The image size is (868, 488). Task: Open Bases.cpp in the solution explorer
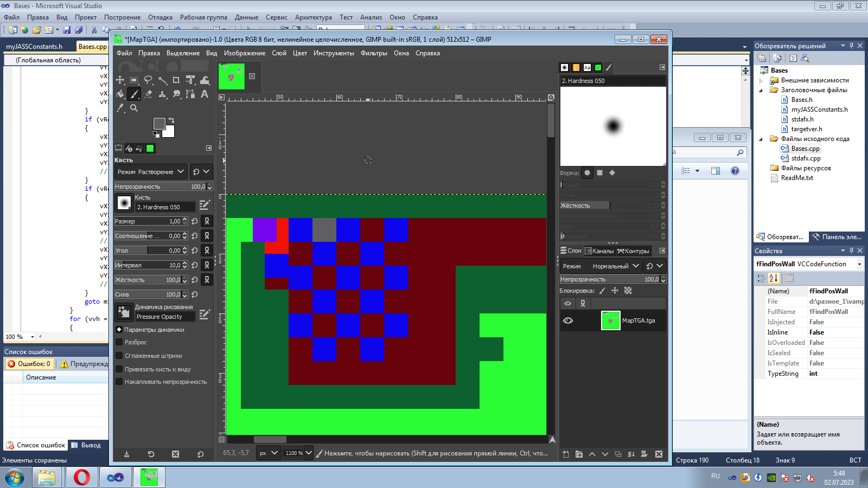(805, 149)
